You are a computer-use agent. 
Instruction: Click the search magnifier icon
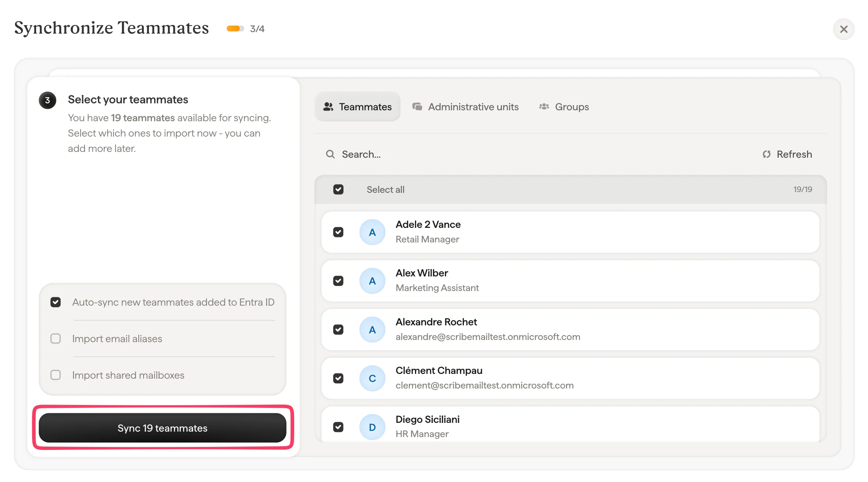(x=330, y=154)
